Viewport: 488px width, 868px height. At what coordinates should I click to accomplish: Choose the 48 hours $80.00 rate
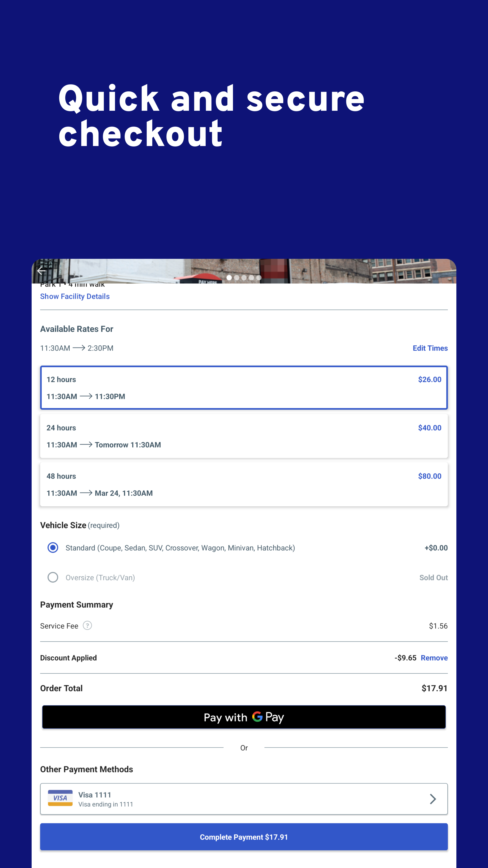point(244,484)
